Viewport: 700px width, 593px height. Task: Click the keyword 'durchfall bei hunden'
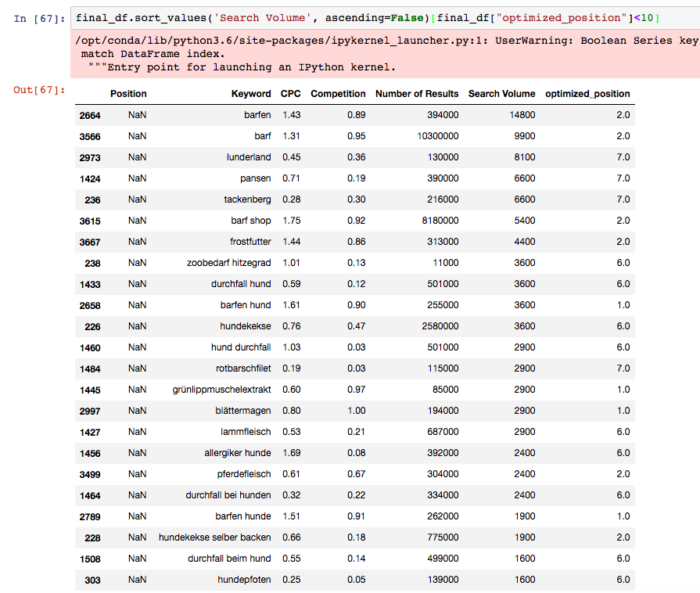(x=229, y=495)
